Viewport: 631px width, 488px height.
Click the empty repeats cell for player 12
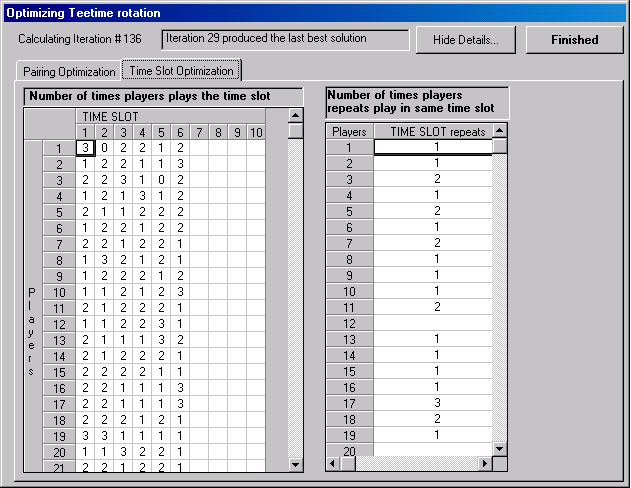click(x=433, y=323)
